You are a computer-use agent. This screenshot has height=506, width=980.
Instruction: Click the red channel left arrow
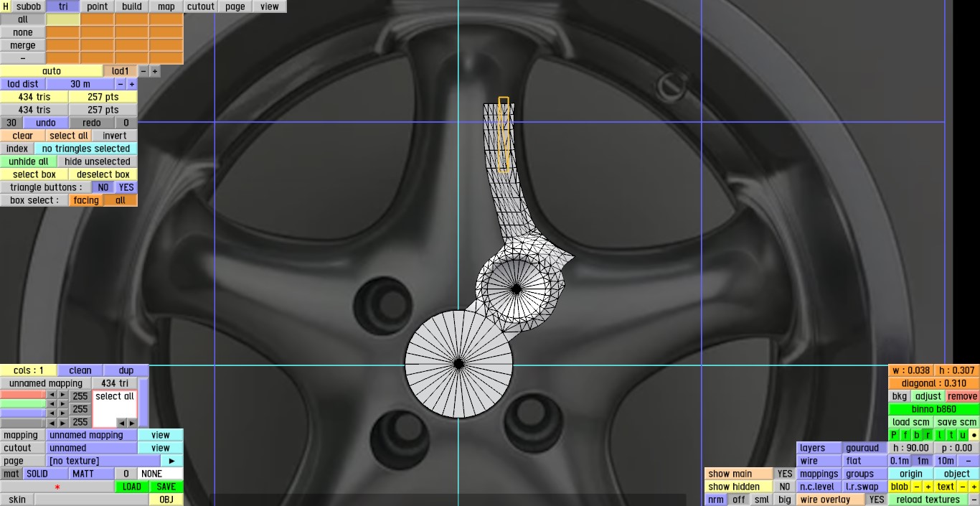[x=52, y=395]
